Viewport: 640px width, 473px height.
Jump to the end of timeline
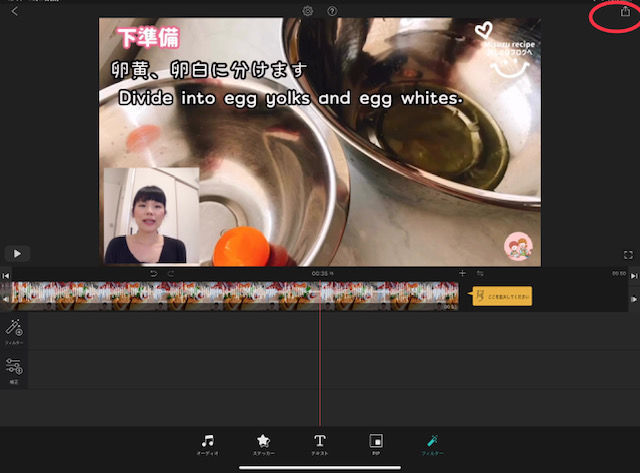point(633,275)
